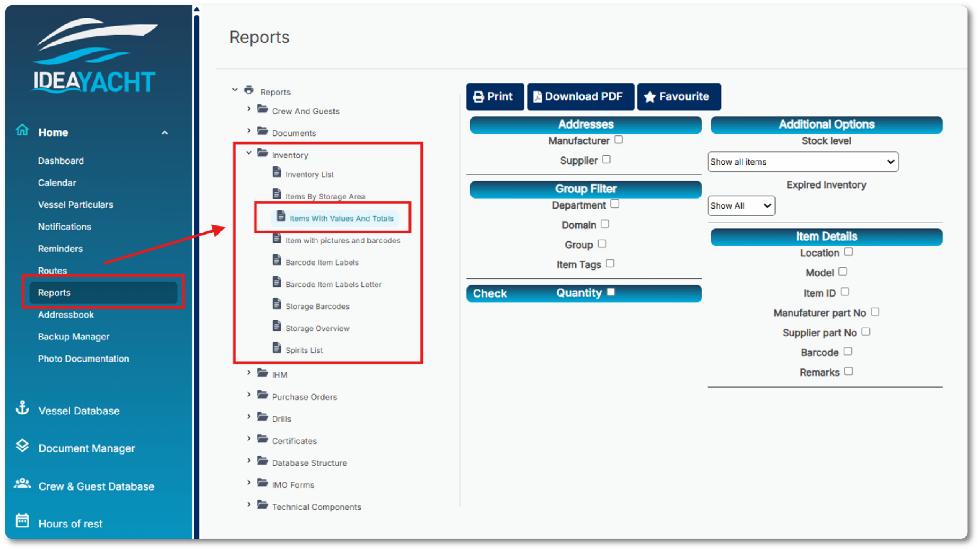The height and width of the screenshot is (551, 980).
Task: Click the Hours of rest calendar icon
Action: coord(22,521)
